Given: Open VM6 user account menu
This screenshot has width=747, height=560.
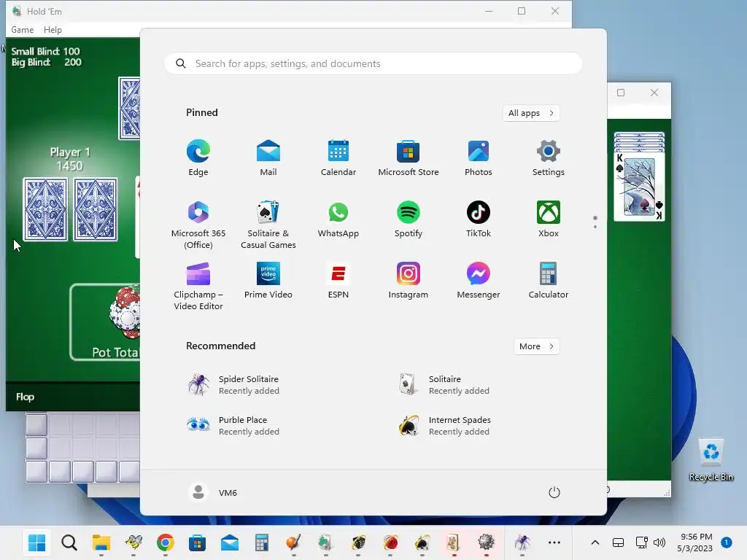Looking at the screenshot, I should tap(213, 492).
